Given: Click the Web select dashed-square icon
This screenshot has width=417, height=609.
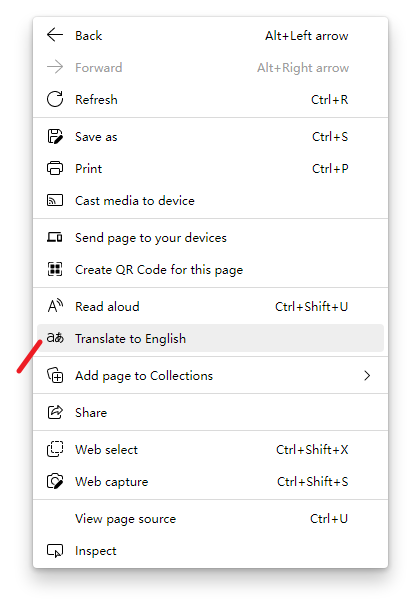Looking at the screenshot, I should tap(55, 449).
